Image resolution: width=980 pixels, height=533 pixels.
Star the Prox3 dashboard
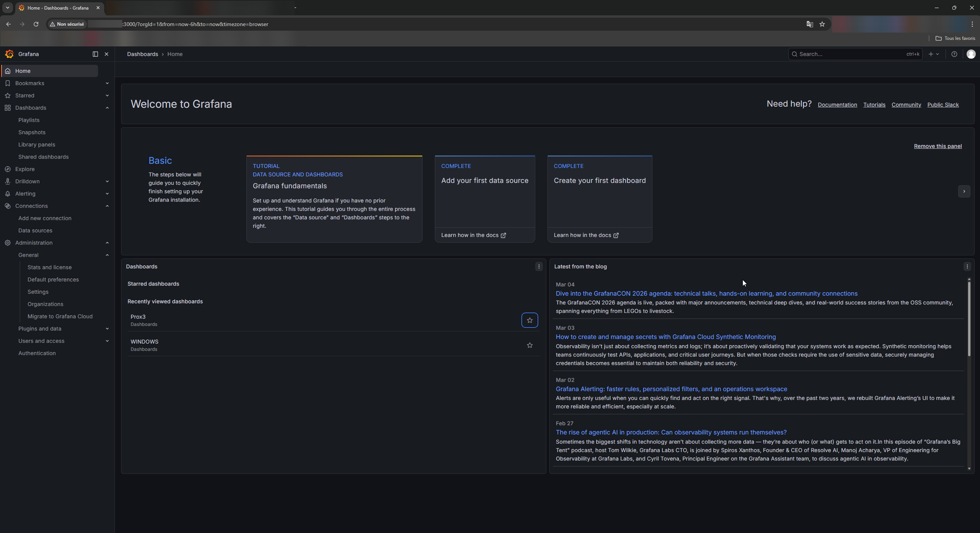529,320
